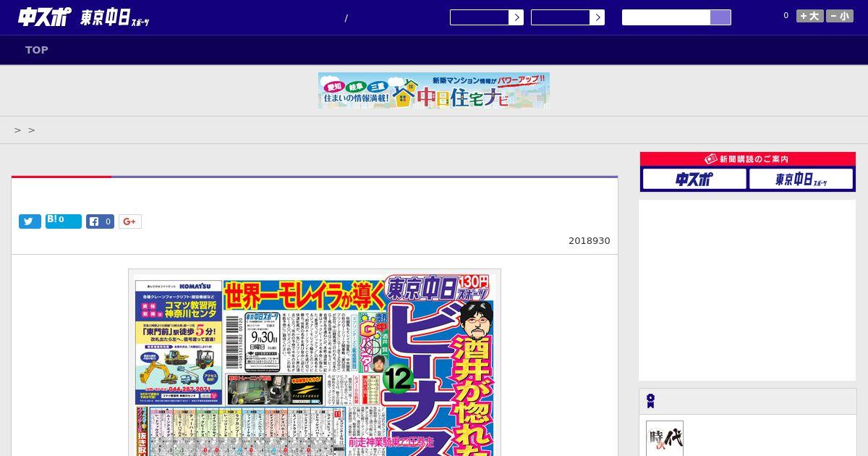This screenshot has height=456, width=868.
Task: Click the 中スポ logo in the header
Action: (44, 17)
